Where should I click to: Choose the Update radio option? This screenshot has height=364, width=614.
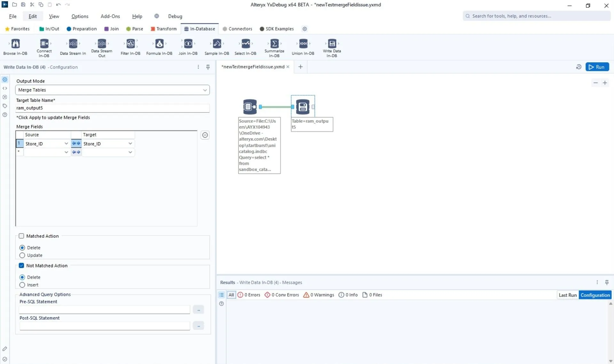point(22,255)
